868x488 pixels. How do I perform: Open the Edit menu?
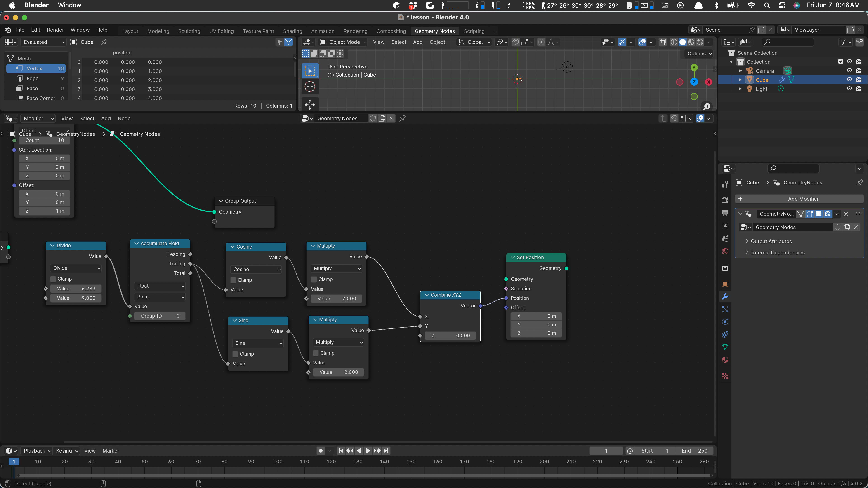click(35, 30)
